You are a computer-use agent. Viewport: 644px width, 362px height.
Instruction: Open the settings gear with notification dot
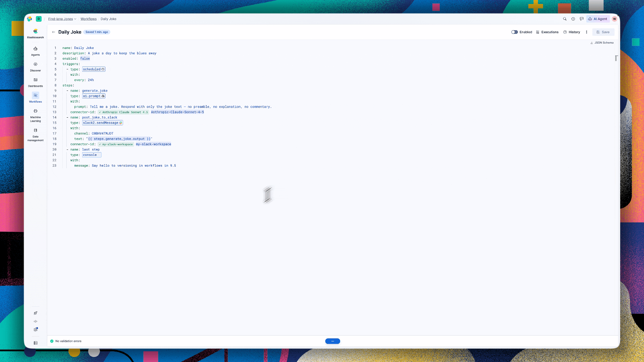coord(36,329)
